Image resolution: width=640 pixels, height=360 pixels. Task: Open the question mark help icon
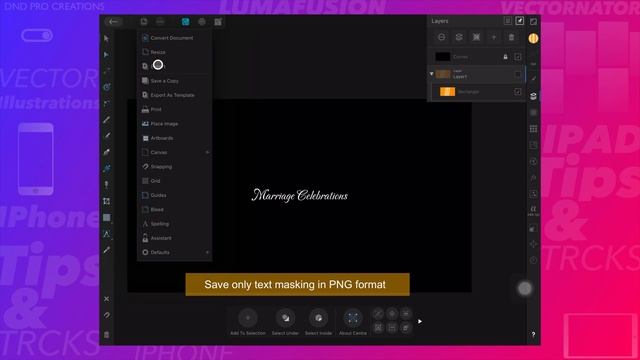pos(533,334)
